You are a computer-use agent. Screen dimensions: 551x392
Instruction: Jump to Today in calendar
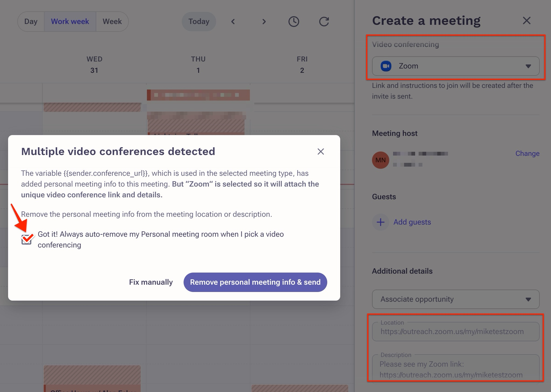199,22
